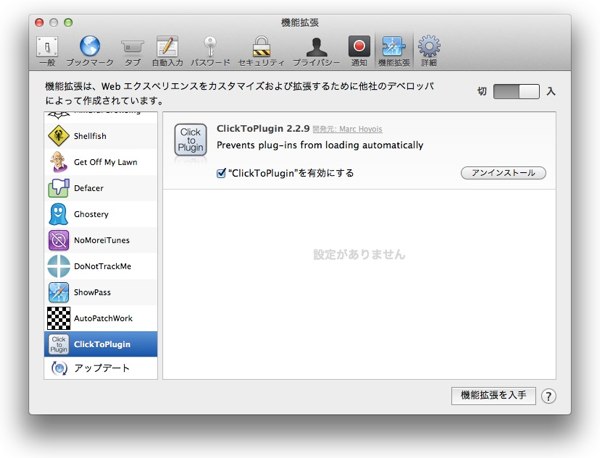This screenshot has height=458, width=600.
Task: Click the アップデート refresh icon
Action: [59, 368]
